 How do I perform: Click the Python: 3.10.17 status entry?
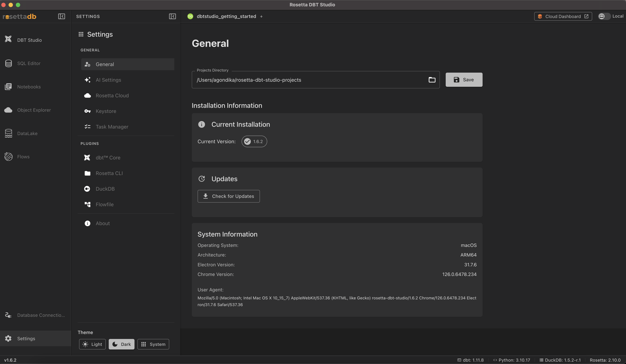[512, 360]
